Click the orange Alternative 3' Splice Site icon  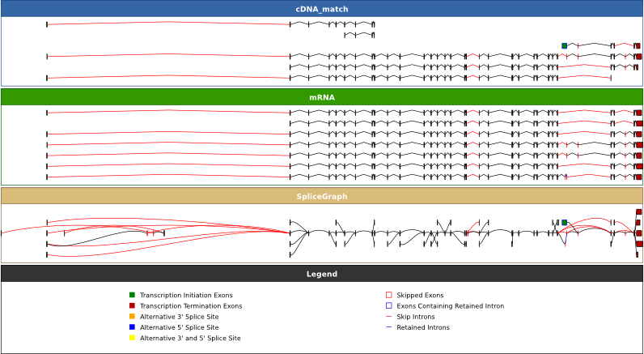point(132,317)
